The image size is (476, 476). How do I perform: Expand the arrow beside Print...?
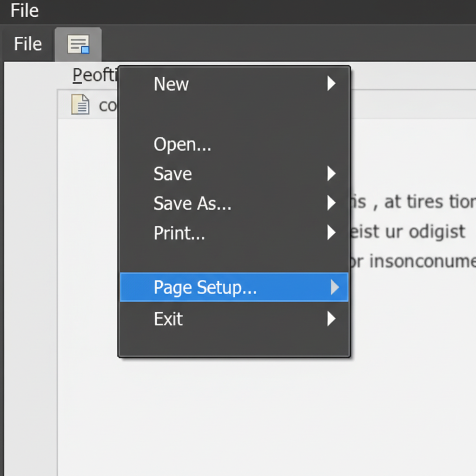[331, 232]
